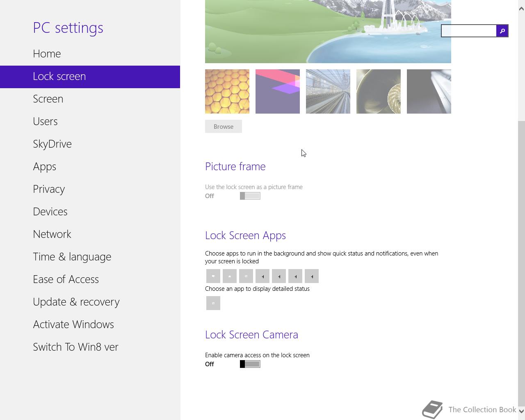525x420 pixels.
Task: Select the pink and purple geometric thumbnail
Action: pyautogui.click(x=278, y=91)
